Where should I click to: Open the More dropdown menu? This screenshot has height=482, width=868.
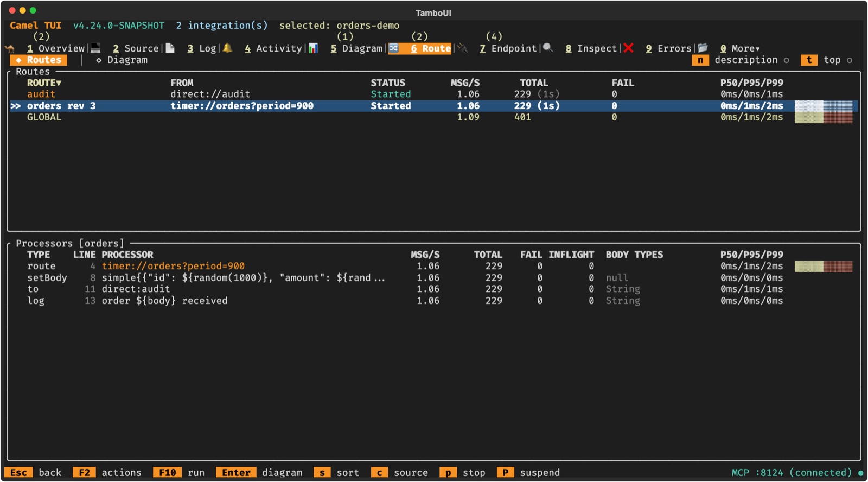[x=740, y=48]
